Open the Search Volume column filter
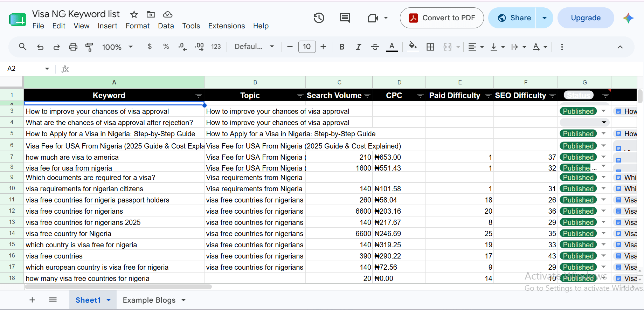The image size is (644, 310). pyautogui.click(x=367, y=96)
